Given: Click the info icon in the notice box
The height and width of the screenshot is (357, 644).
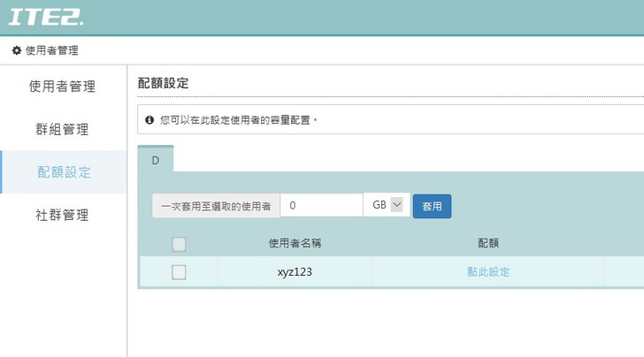Looking at the screenshot, I should click(149, 120).
